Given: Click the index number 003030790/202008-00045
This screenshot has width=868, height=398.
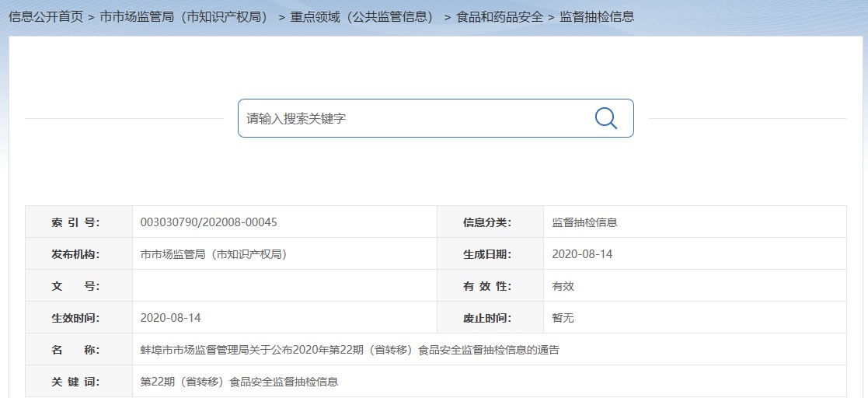Looking at the screenshot, I should (208, 222).
